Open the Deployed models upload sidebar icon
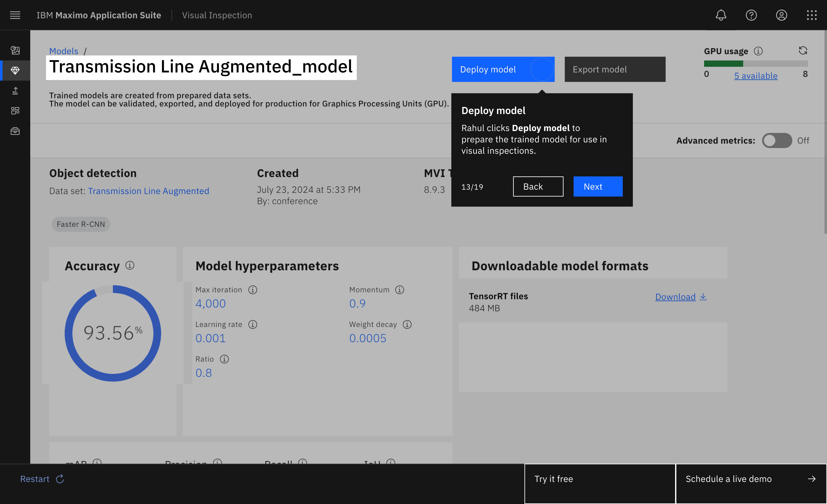 (15, 91)
